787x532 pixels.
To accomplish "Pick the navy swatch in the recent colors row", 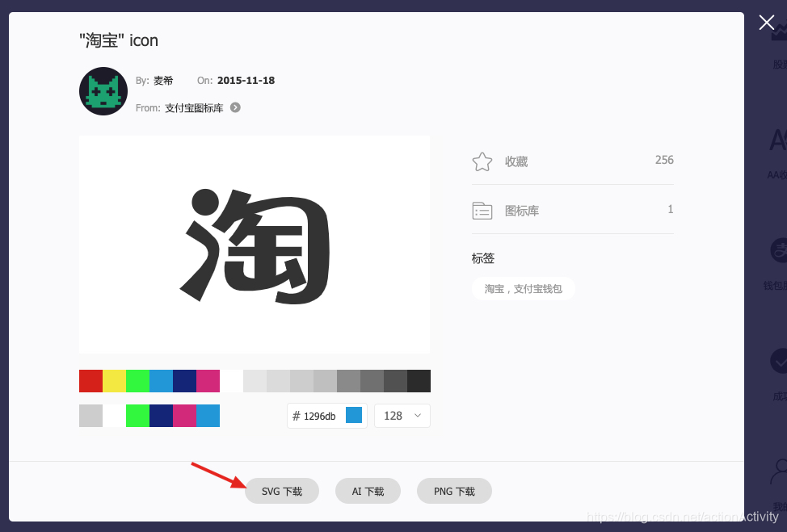I will 161,416.
